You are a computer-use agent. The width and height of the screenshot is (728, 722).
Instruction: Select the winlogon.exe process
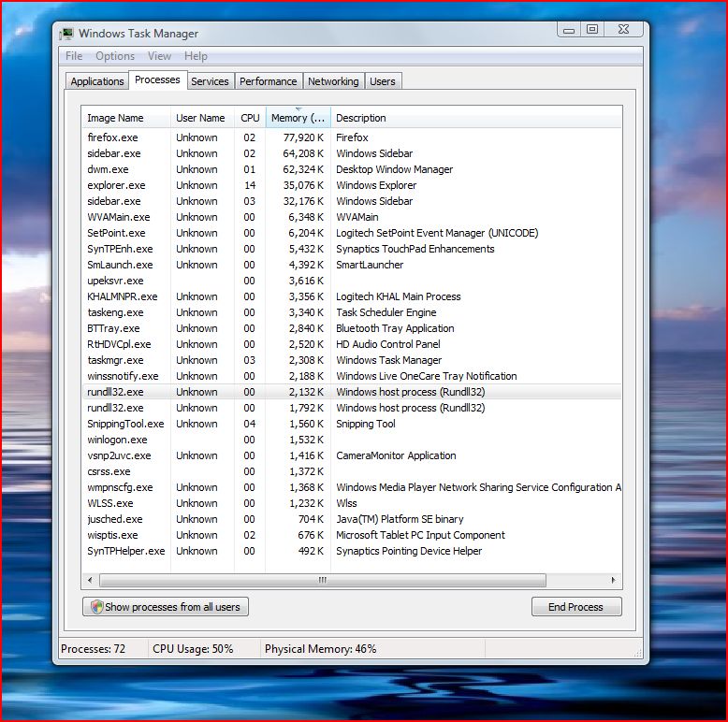pyautogui.click(x=352, y=440)
